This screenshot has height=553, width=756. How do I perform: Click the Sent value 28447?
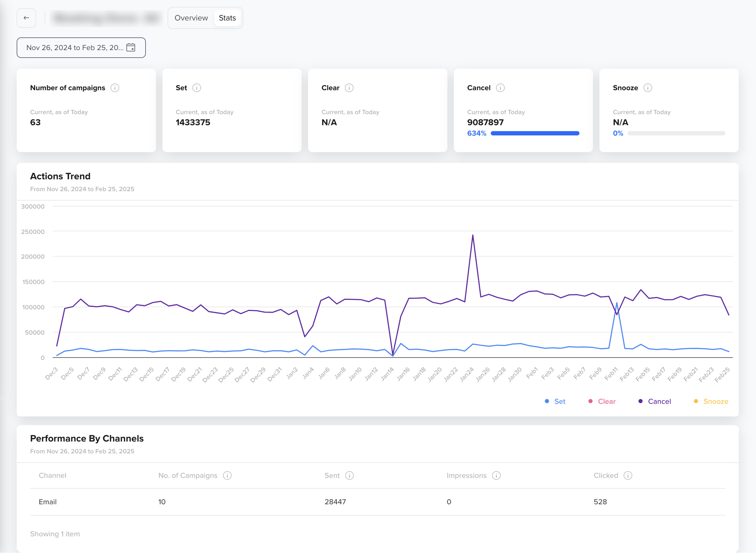tap(335, 502)
